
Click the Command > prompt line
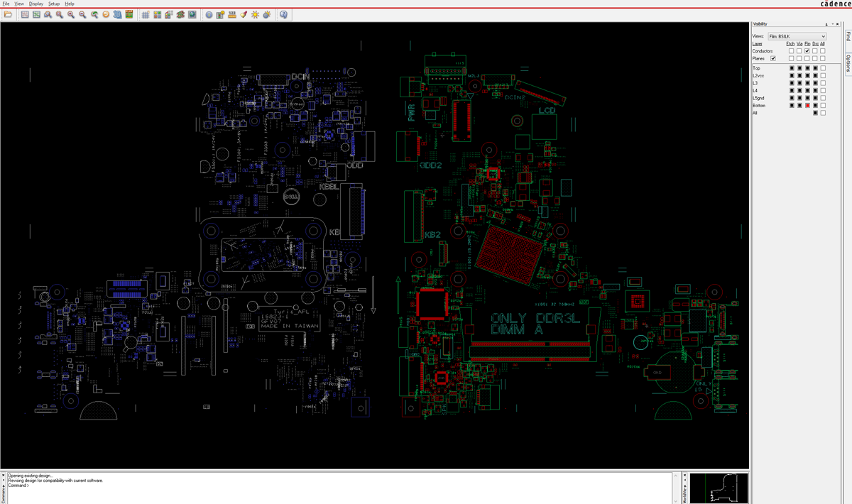(x=18, y=486)
